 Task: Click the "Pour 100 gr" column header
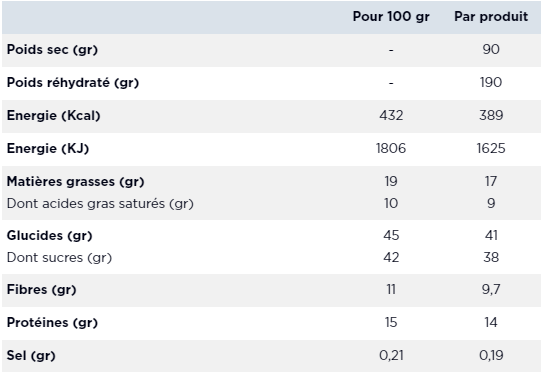[x=391, y=17]
